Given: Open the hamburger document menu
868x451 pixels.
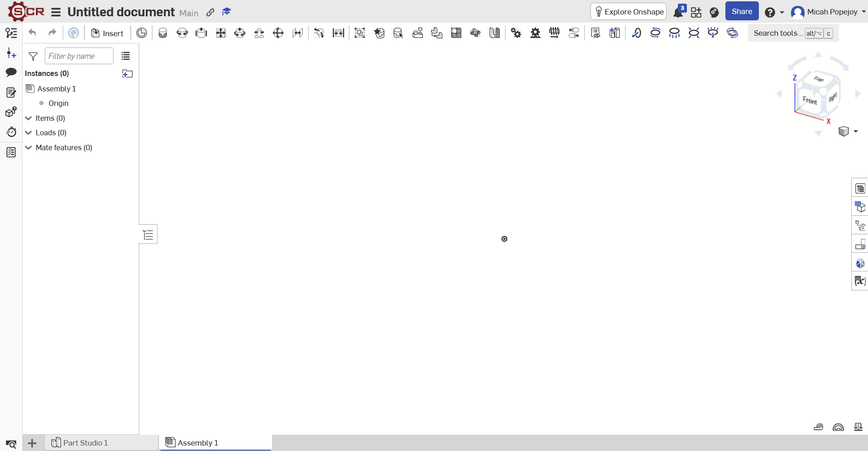Looking at the screenshot, I should point(56,12).
